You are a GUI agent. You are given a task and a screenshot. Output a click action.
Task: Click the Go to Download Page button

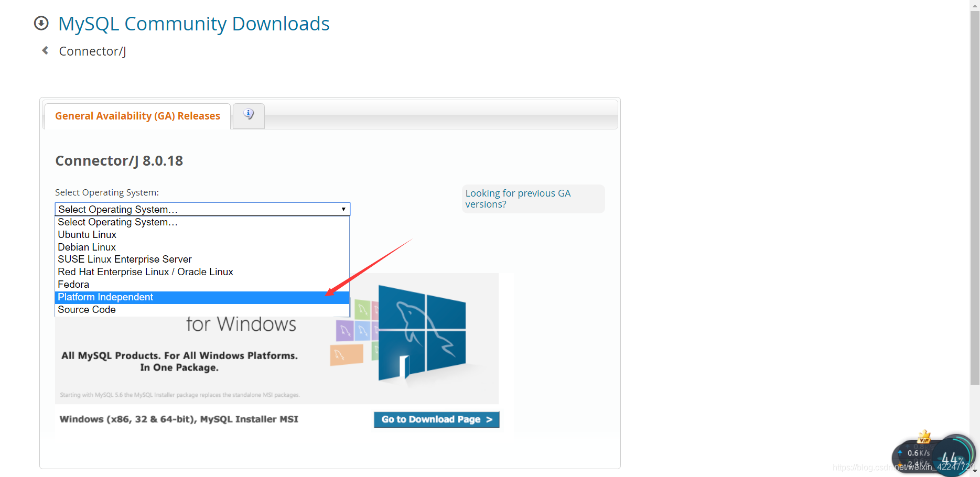(x=436, y=419)
